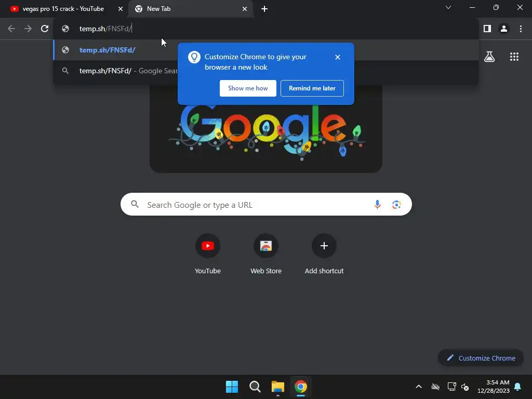Open the Web Store shortcut tile

click(x=266, y=254)
